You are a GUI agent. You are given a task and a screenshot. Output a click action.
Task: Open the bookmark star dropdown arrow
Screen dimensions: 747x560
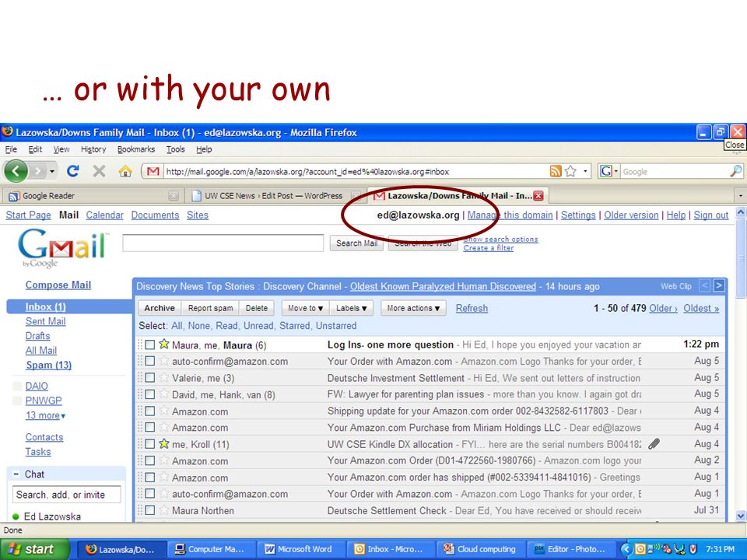point(585,171)
